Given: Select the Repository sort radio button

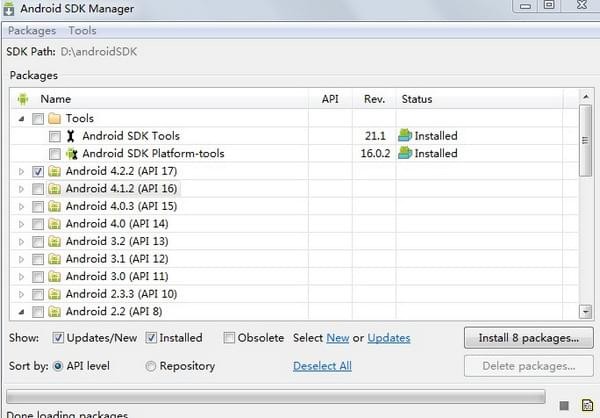Looking at the screenshot, I should [151, 366].
